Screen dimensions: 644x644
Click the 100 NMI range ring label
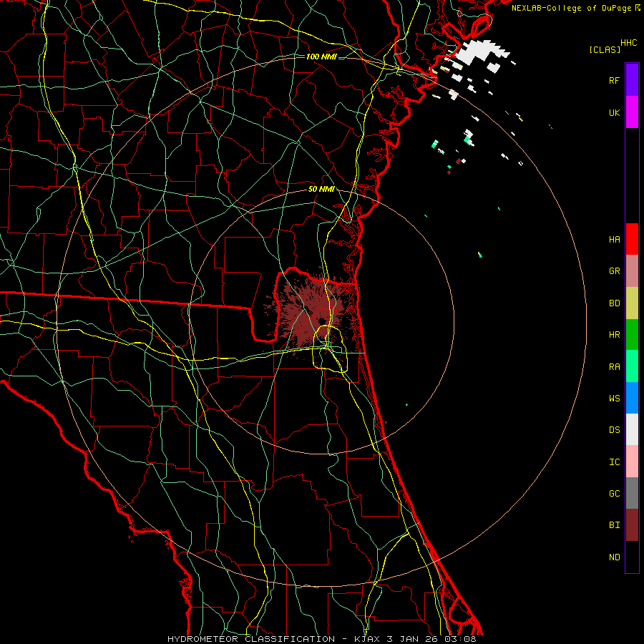point(321,57)
